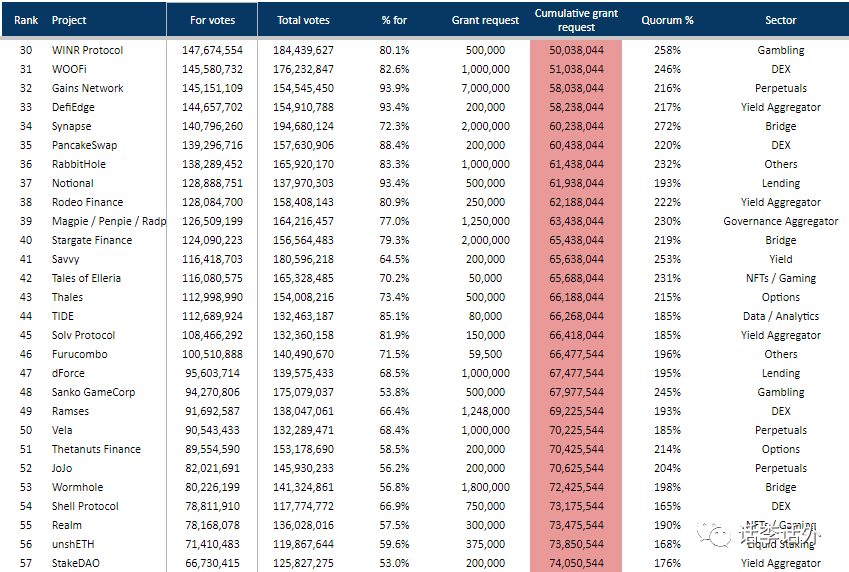Select cumulative grant value 74,050,544
The height and width of the screenshot is (572, 849).
pos(576,563)
